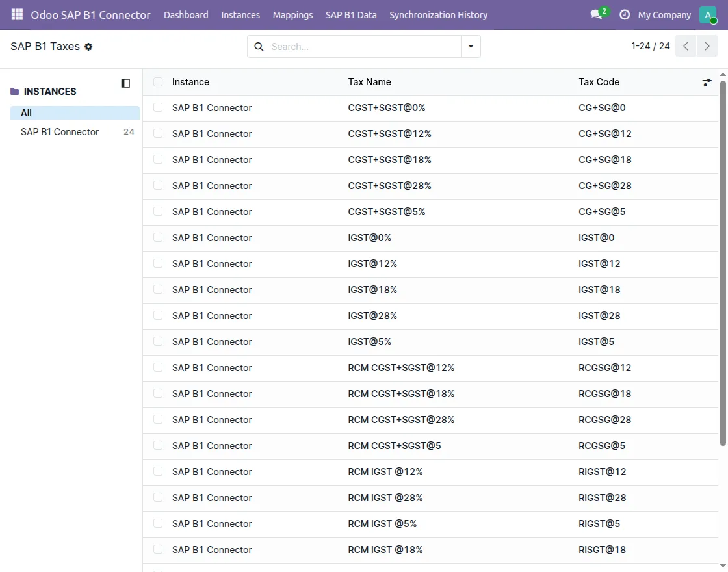Viewport: 728px width, 572px height.
Task: Open the IGST@12% tax record
Action: pos(372,264)
